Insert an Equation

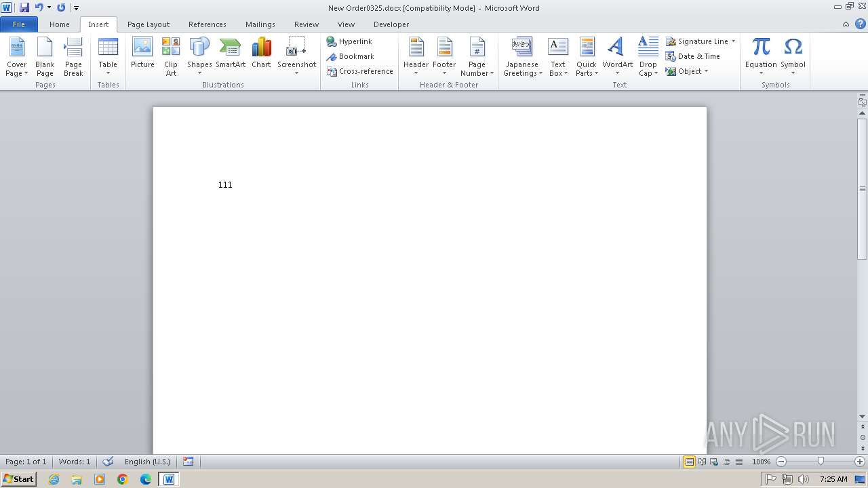pyautogui.click(x=761, y=57)
